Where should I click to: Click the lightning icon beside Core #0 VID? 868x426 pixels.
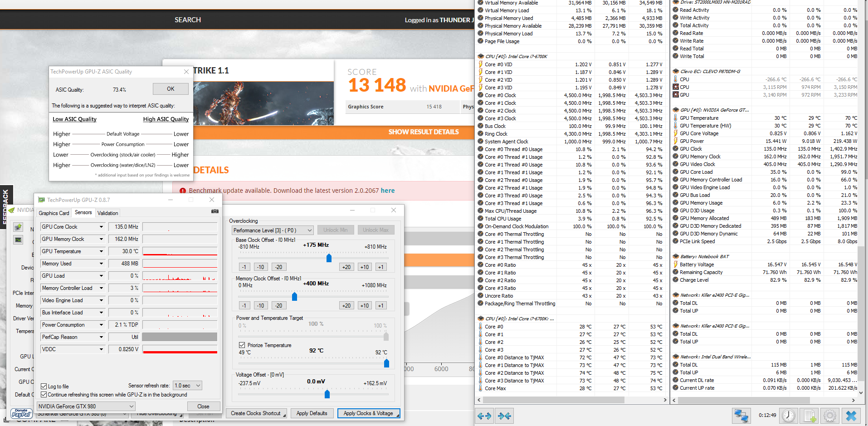pos(481,64)
